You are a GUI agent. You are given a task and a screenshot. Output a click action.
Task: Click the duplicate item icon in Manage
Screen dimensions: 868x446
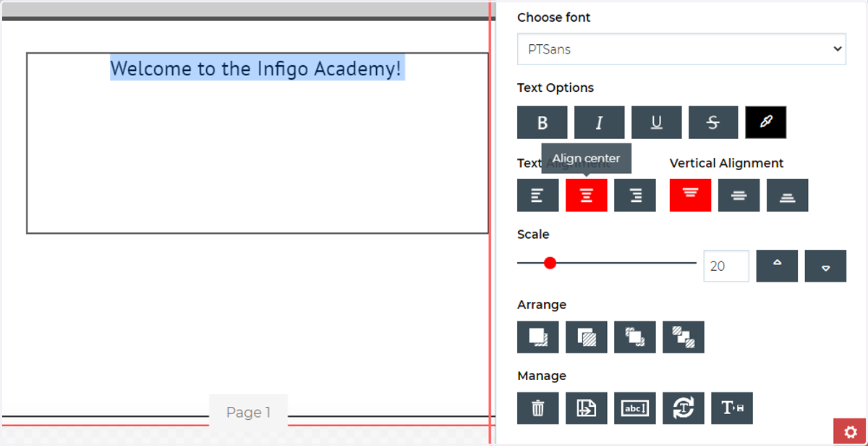(587, 408)
